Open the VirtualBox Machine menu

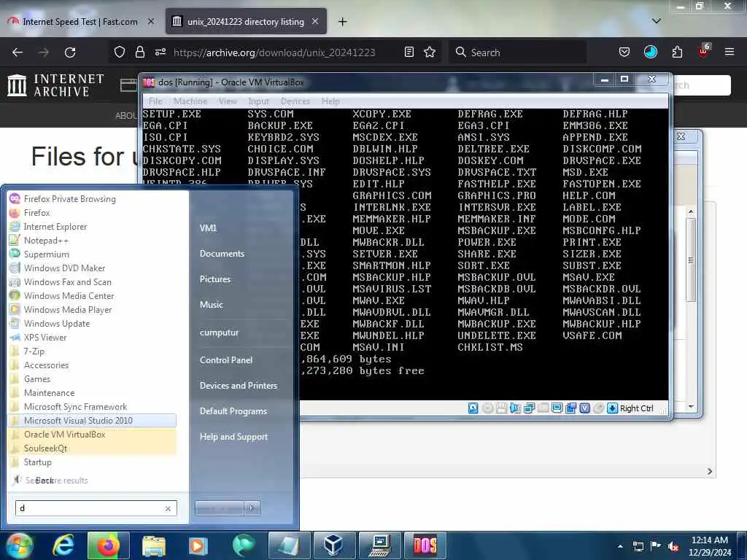(x=190, y=101)
